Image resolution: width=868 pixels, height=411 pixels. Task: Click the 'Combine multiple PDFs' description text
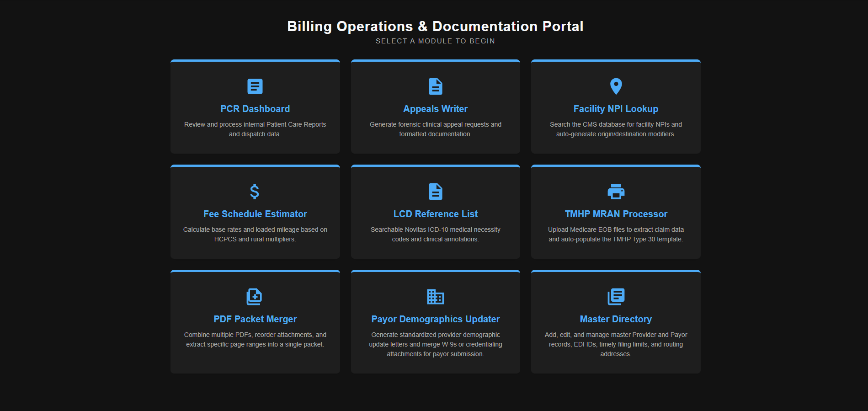255,340
